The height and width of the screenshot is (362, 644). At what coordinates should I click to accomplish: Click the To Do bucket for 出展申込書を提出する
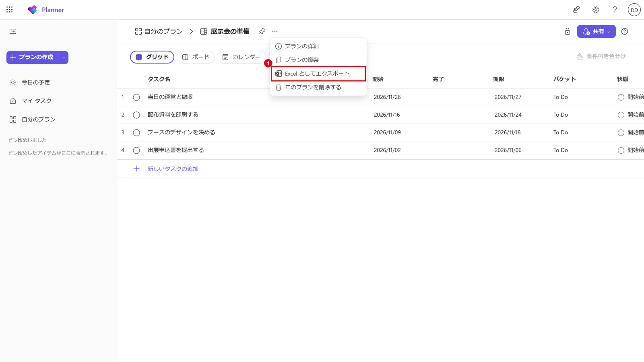click(561, 150)
